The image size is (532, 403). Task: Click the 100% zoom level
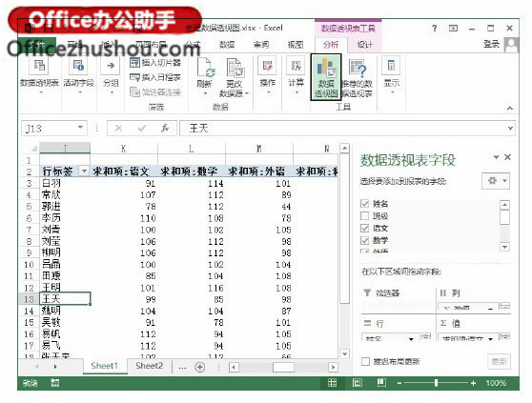click(x=496, y=383)
